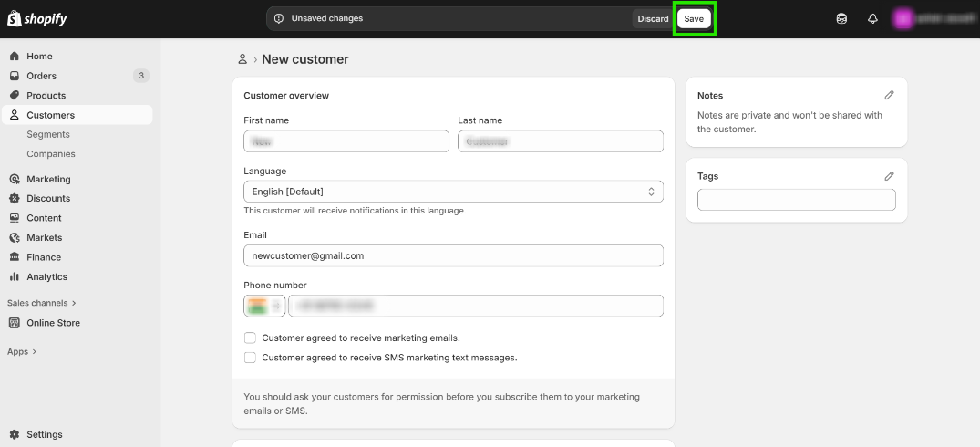Click the customer breadcrumb icon
This screenshot has width=980, height=447.
click(242, 59)
